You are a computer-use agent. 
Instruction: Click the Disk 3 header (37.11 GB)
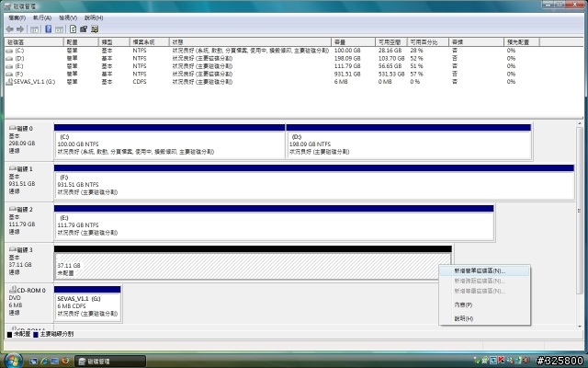point(28,261)
